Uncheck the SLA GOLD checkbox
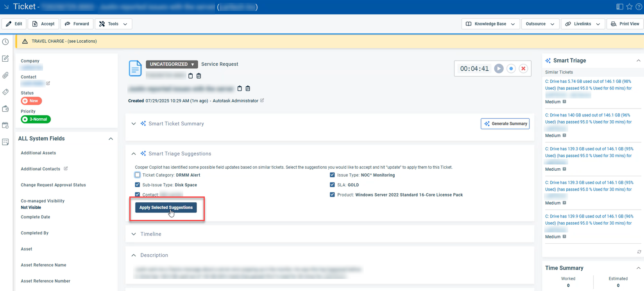 [x=332, y=185]
